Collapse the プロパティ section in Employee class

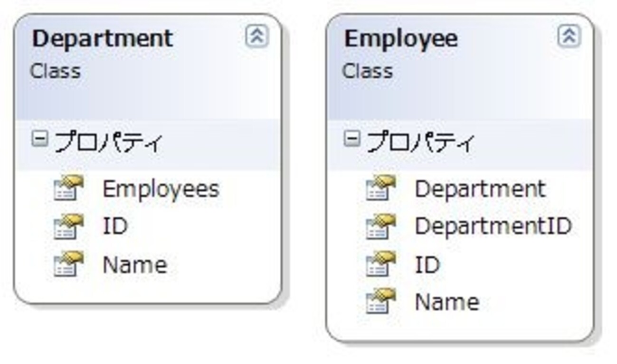351,140
